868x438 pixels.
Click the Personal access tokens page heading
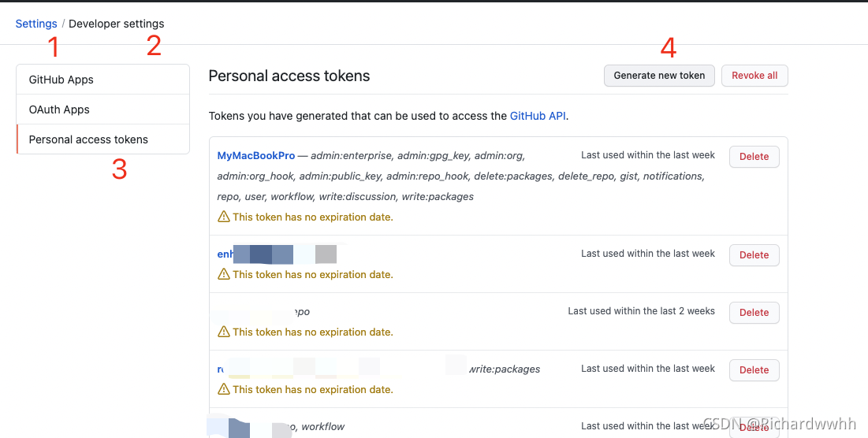289,76
